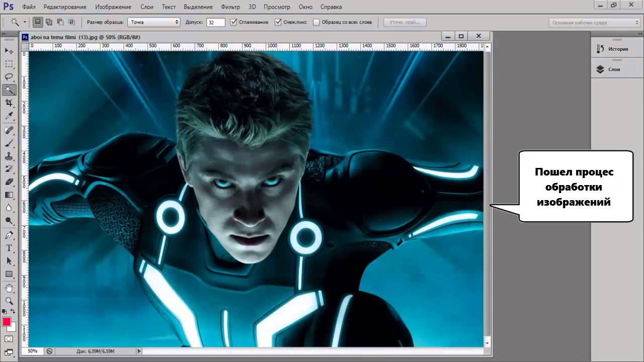The height and width of the screenshot is (362, 644).
Task: Choose Intersect with Selection mode
Action: point(71,22)
